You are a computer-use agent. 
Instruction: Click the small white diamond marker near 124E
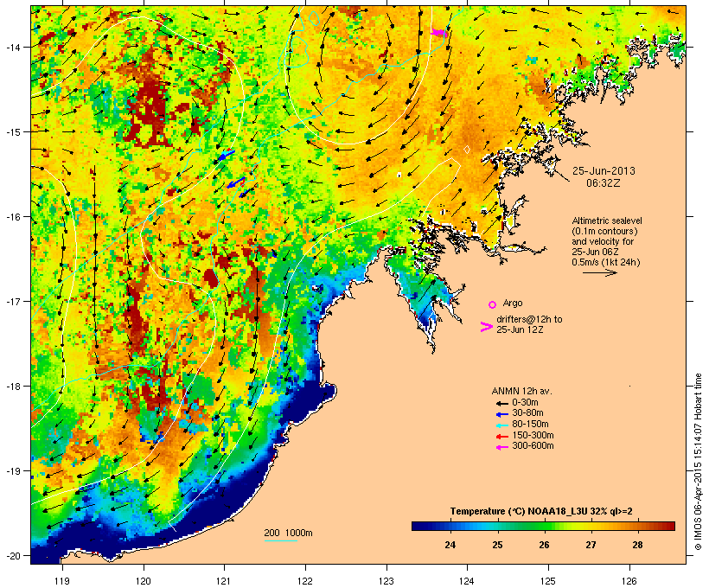(x=467, y=150)
